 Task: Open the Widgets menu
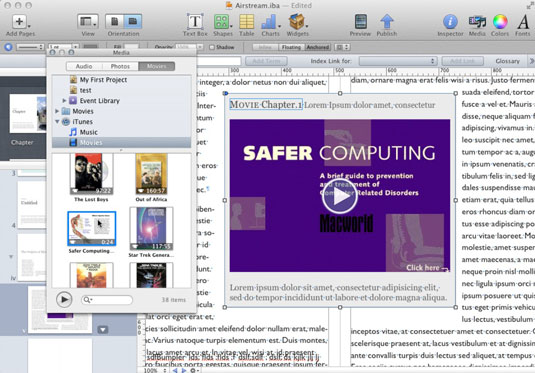tap(297, 22)
